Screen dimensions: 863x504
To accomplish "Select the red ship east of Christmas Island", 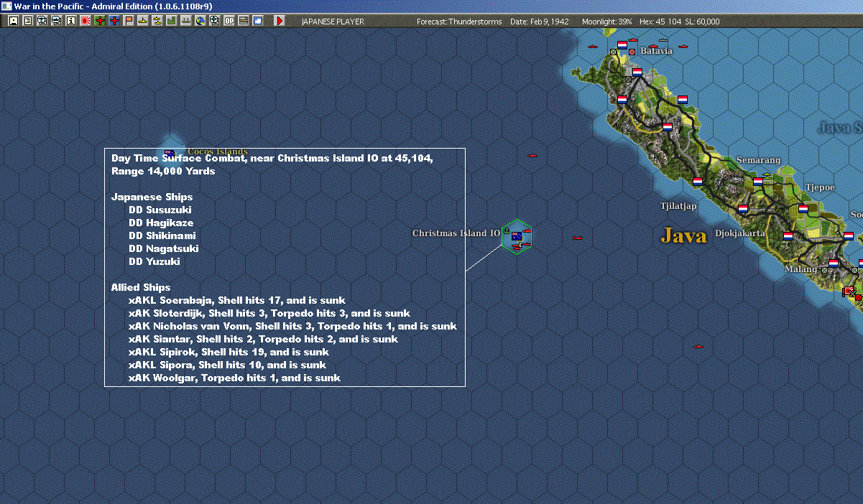I will point(578,238).
